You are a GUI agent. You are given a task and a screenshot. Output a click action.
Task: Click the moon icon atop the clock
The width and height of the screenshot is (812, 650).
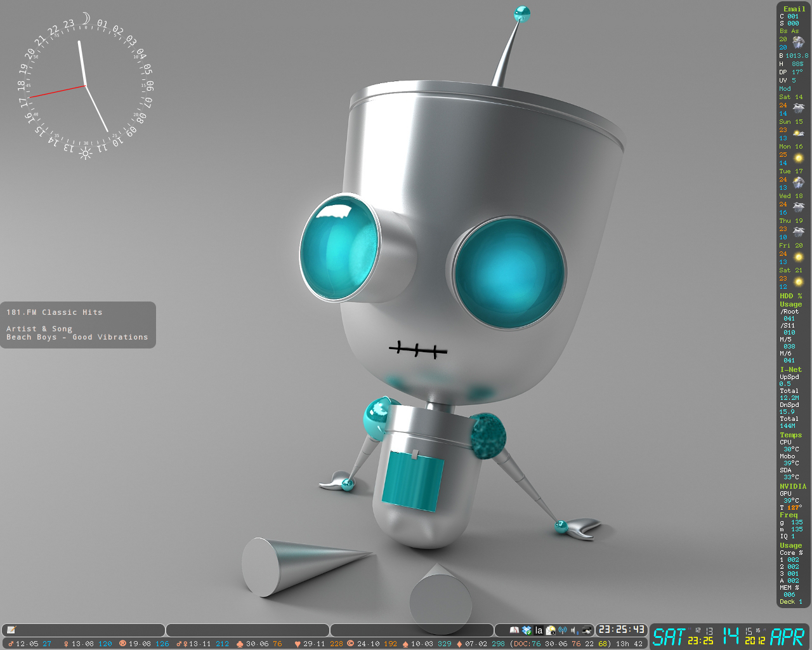pos(86,20)
